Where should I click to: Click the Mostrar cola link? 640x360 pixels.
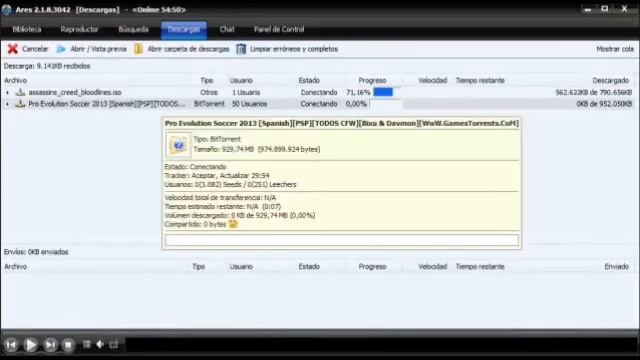click(615, 49)
